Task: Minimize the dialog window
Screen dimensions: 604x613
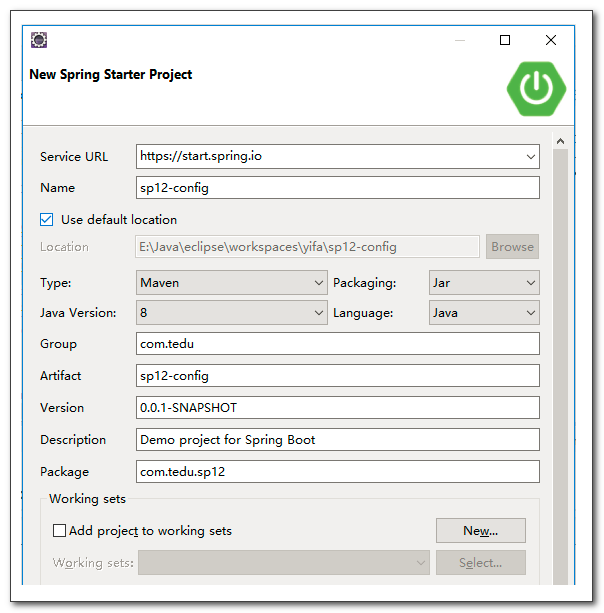Action: tap(460, 40)
